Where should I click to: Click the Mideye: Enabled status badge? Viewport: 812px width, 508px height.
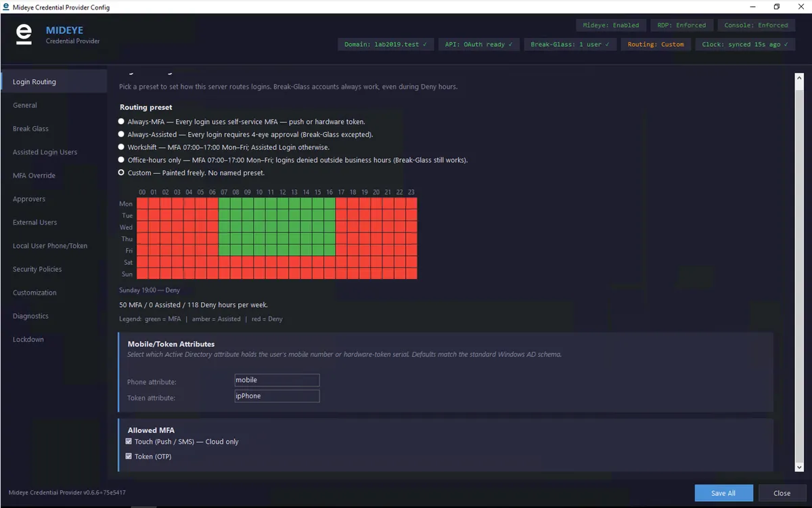pos(611,25)
